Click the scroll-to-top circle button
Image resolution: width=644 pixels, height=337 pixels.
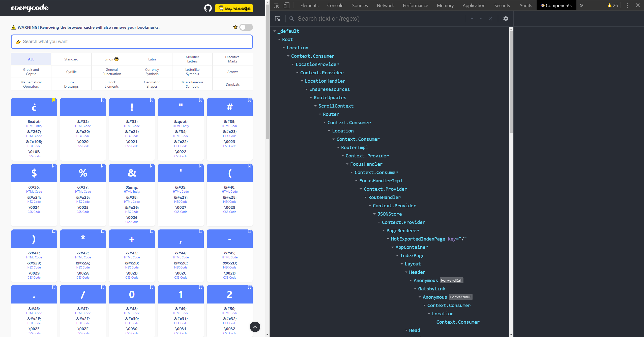pyautogui.click(x=255, y=327)
